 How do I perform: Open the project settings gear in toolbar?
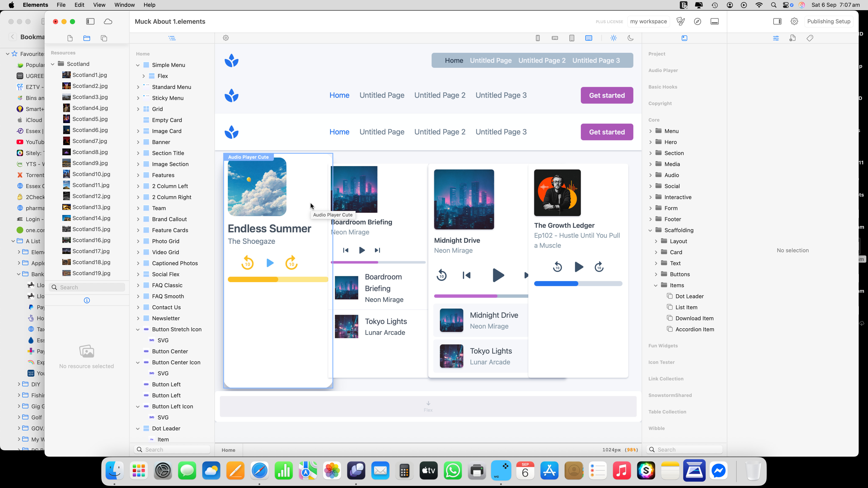tap(794, 22)
